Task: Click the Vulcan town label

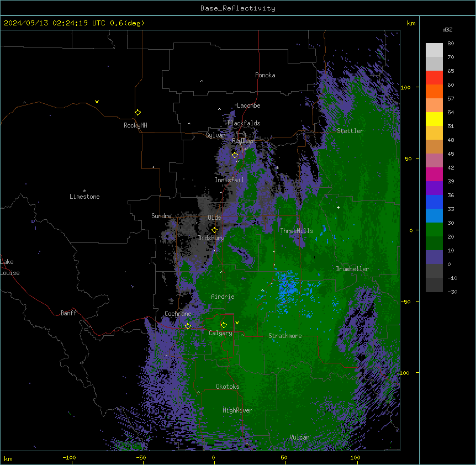Action: 299,437
